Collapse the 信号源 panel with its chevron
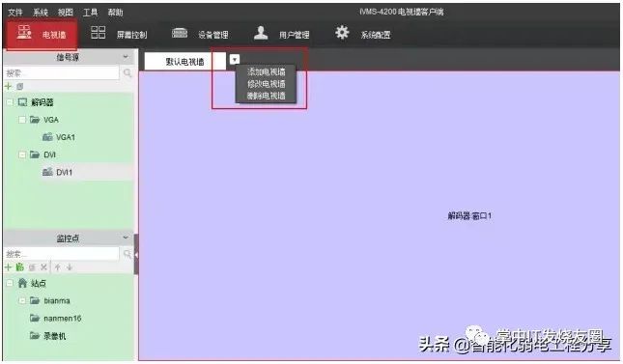Screen dimensions: 623x364 tap(126, 57)
